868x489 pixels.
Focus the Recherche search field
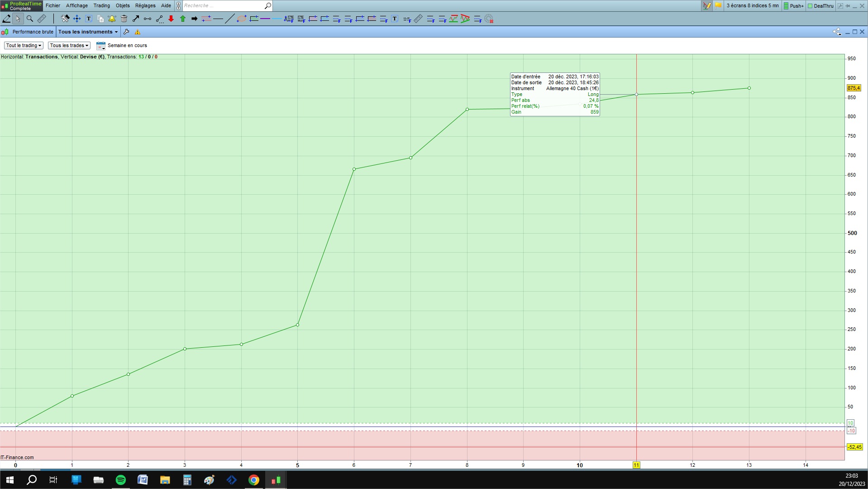click(x=223, y=5)
